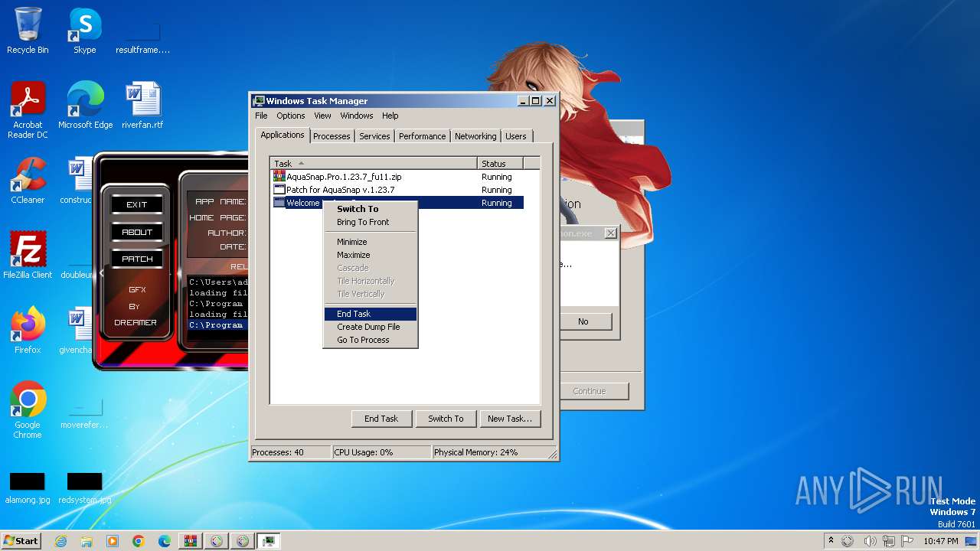
Task: Open the Action Center flag icon
Action: 906,541
